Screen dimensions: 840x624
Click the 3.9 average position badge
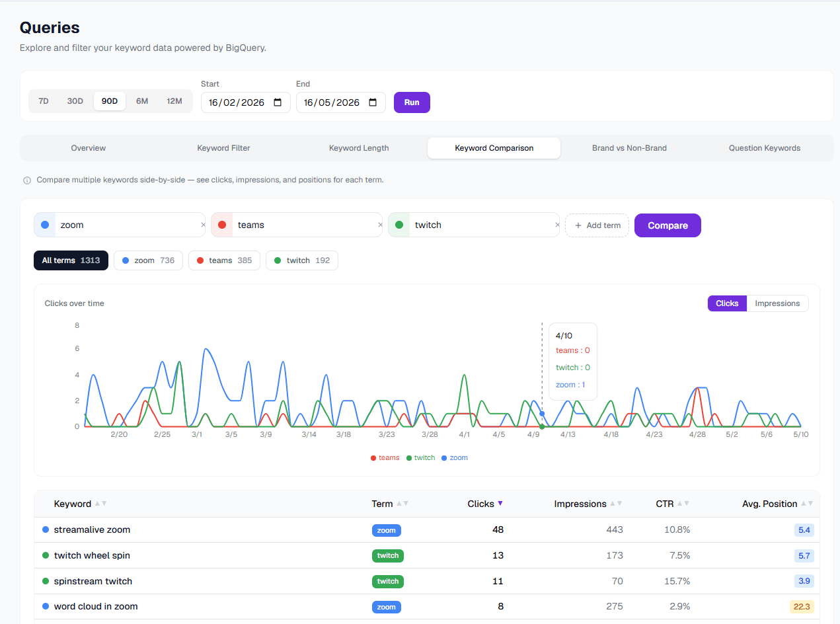click(804, 582)
